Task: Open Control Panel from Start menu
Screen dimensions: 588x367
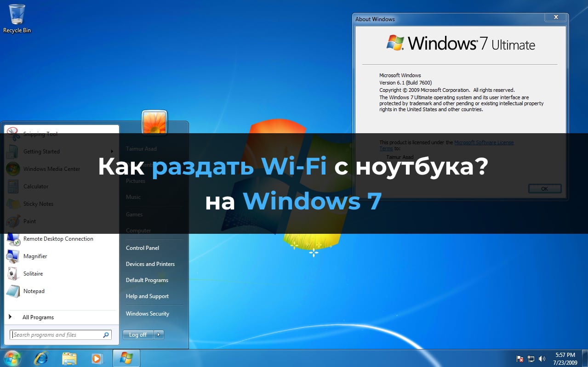Action: [x=143, y=248]
